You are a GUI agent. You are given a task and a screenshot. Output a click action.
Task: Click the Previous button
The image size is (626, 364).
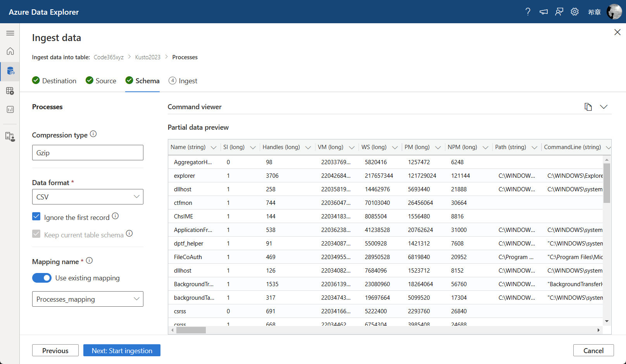point(55,350)
